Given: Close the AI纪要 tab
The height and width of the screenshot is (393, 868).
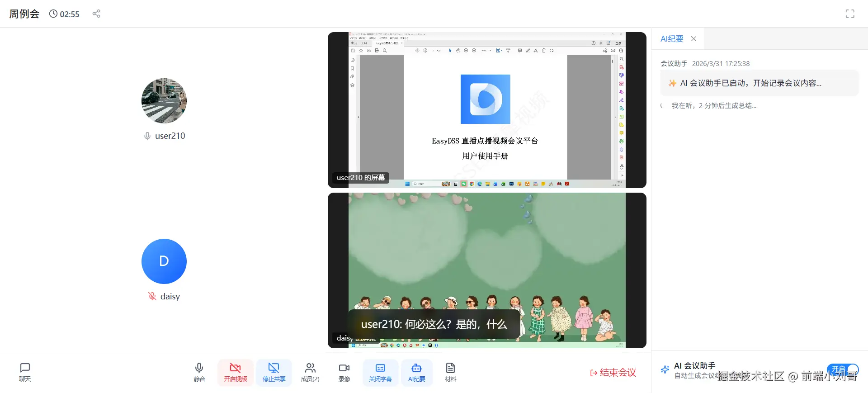Looking at the screenshot, I should tap(693, 39).
